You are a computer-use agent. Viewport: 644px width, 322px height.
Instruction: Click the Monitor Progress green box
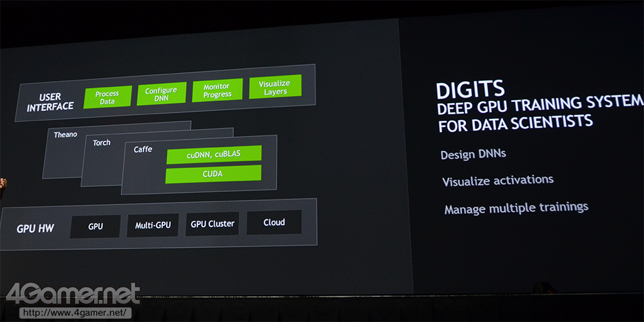pyautogui.click(x=217, y=91)
